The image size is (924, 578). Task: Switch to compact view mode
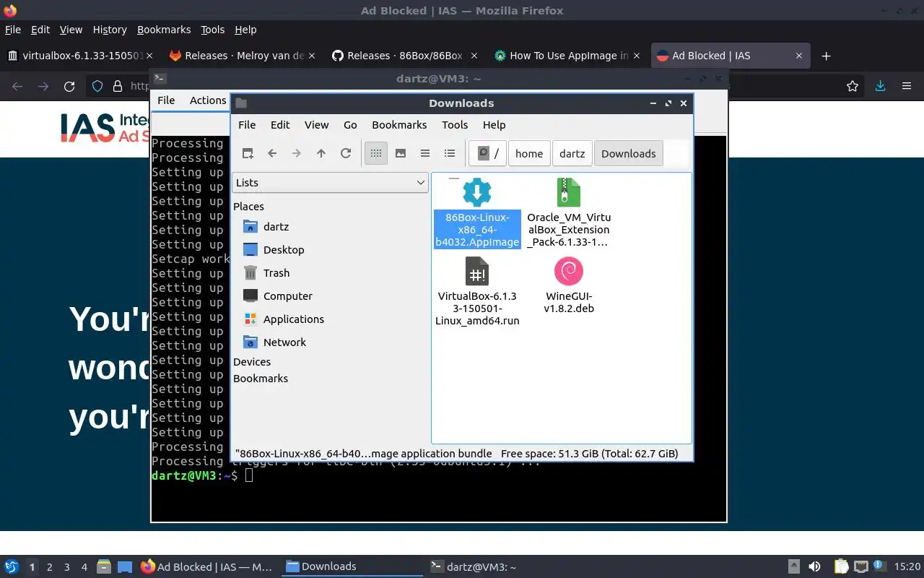[425, 153]
